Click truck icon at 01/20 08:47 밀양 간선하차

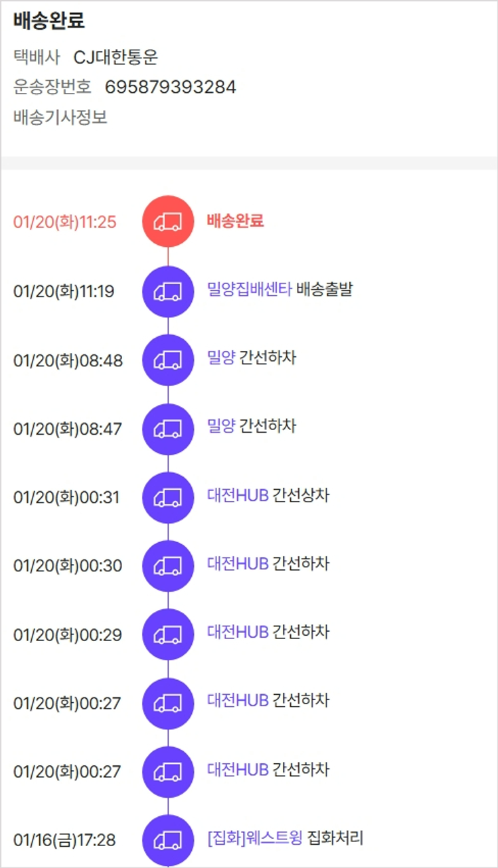pyautogui.click(x=168, y=429)
